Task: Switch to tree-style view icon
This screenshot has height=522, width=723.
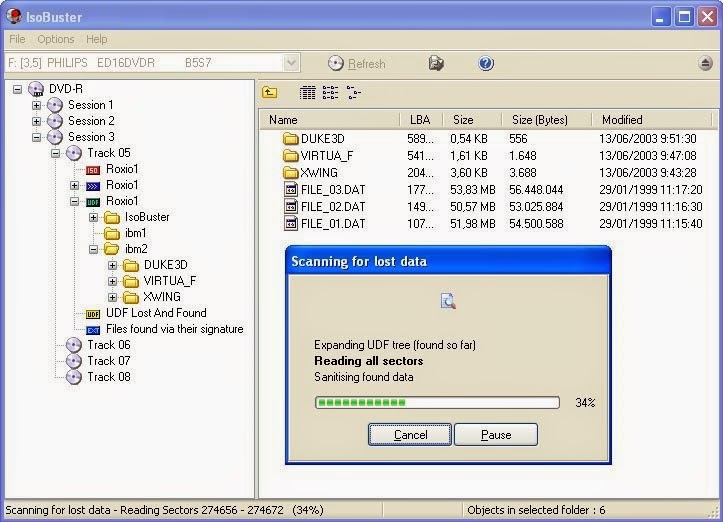Action: click(354, 93)
